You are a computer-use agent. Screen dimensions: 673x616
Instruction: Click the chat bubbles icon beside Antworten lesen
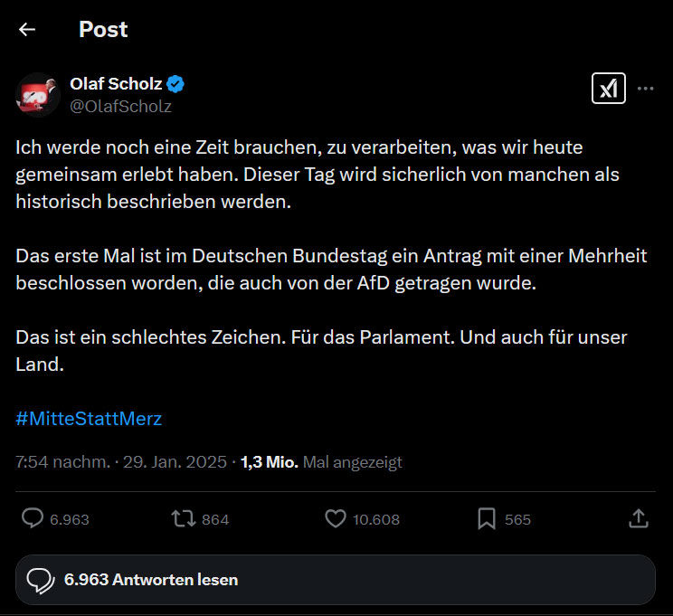41,580
